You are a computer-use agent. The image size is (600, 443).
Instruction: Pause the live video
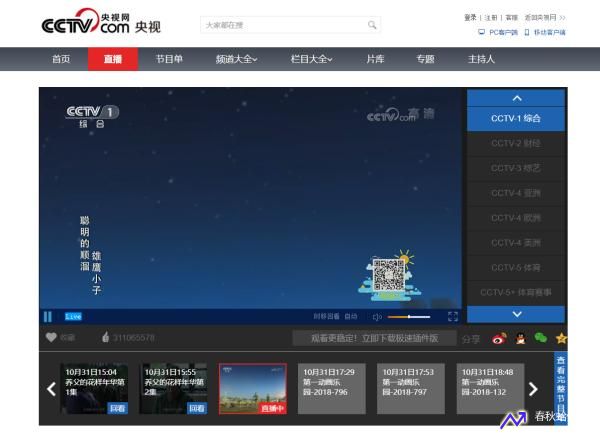point(48,316)
